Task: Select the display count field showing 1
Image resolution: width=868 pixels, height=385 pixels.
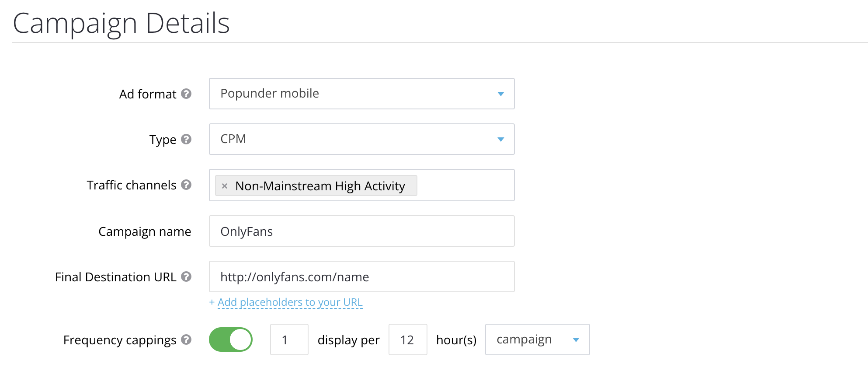Action: (289, 340)
